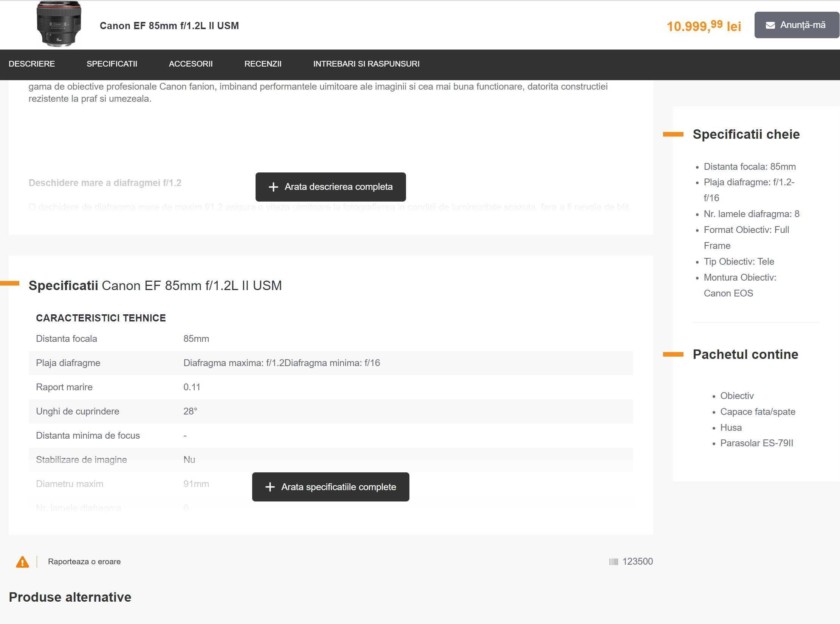The height and width of the screenshot is (624, 840).
Task: Click the Nr. lamele diafragma: 8 key spec
Action: click(752, 214)
